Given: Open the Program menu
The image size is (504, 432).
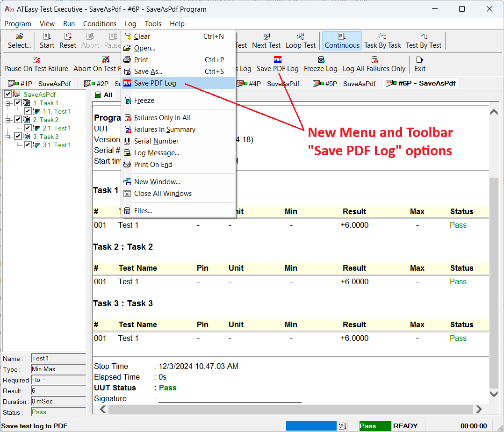Looking at the screenshot, I should (x=18, y=24).
